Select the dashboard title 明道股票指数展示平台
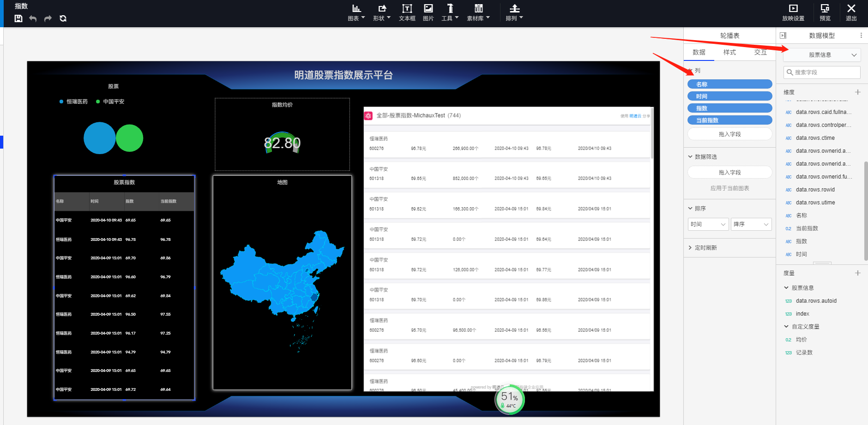This screenshot has width=868, height=425. [344, 75]
